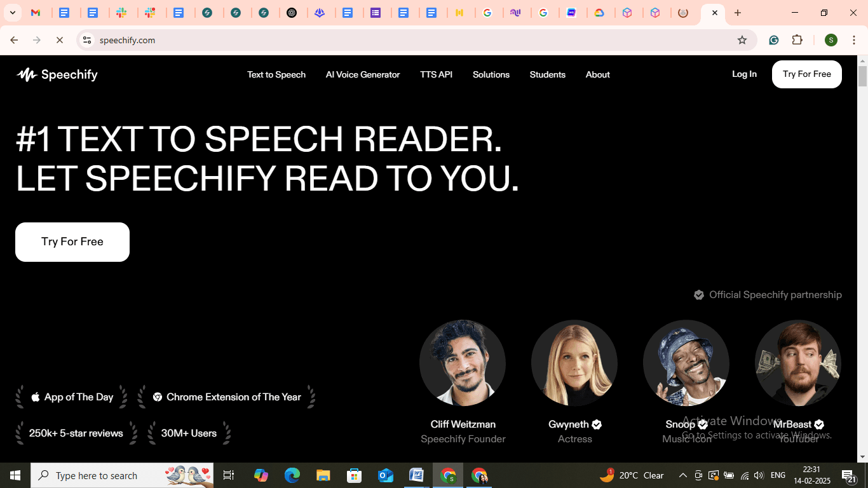The height and width of the screenshot is (488, 868).
Task: Open the Chrome profile S avatar
Action: 831,40
